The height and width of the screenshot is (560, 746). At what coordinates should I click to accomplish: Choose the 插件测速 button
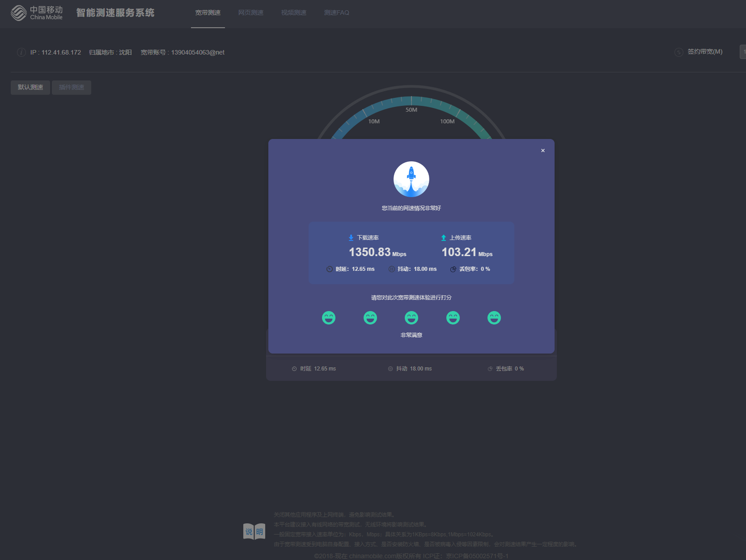coord(72,88)
